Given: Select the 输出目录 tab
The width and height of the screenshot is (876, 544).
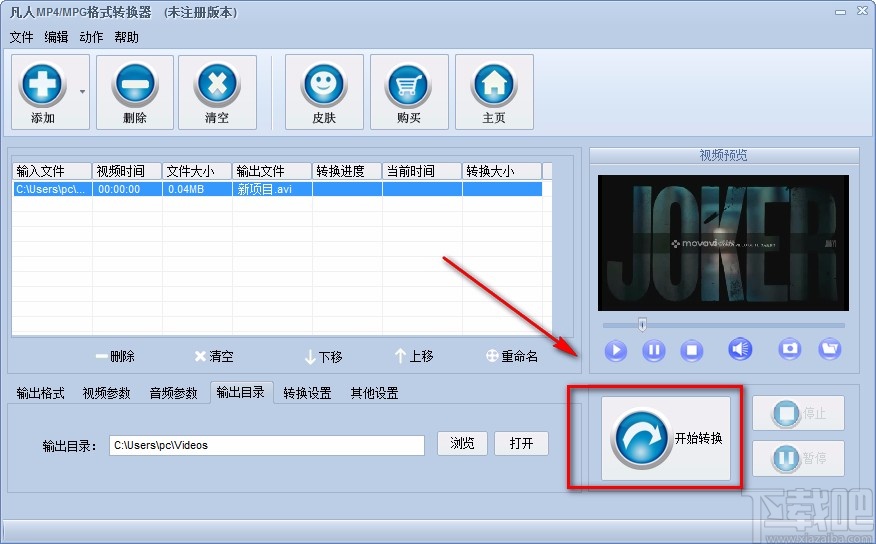Looking at the screenshot, I should click(241, 393).
